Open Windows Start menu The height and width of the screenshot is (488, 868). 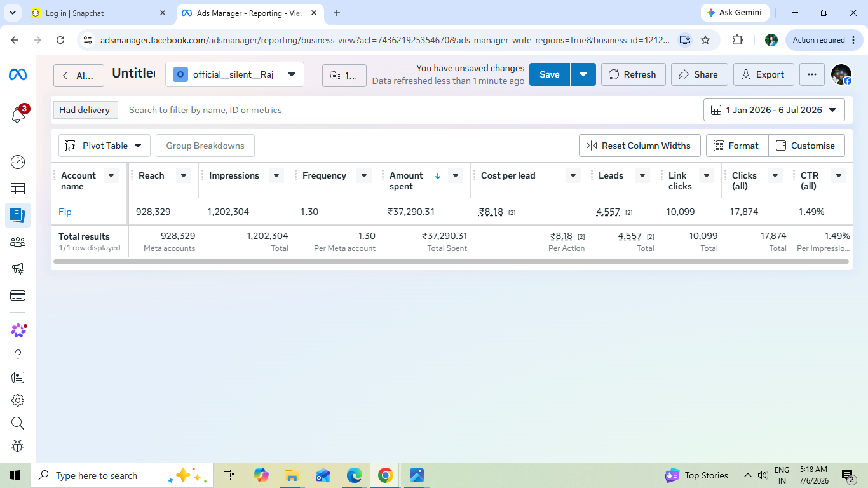15,475
